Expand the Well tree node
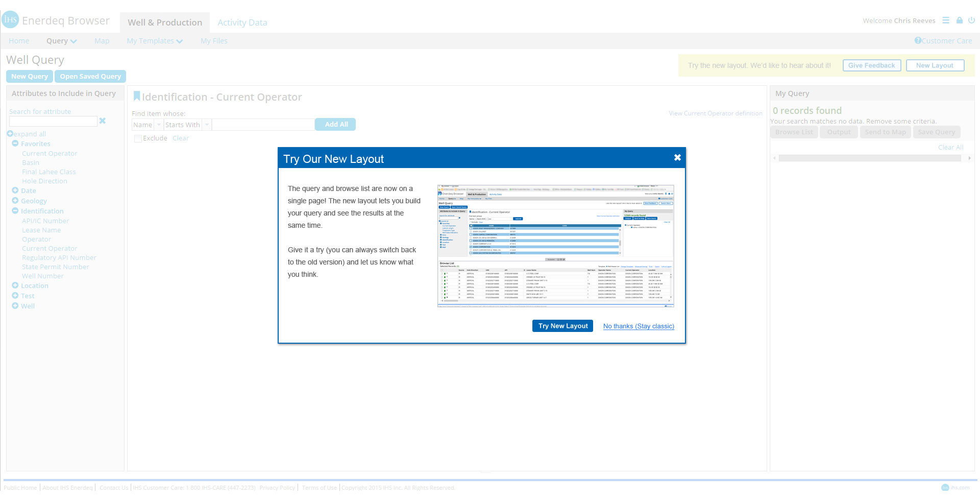This screenshot has width=980, height=501. pos(15,306)
